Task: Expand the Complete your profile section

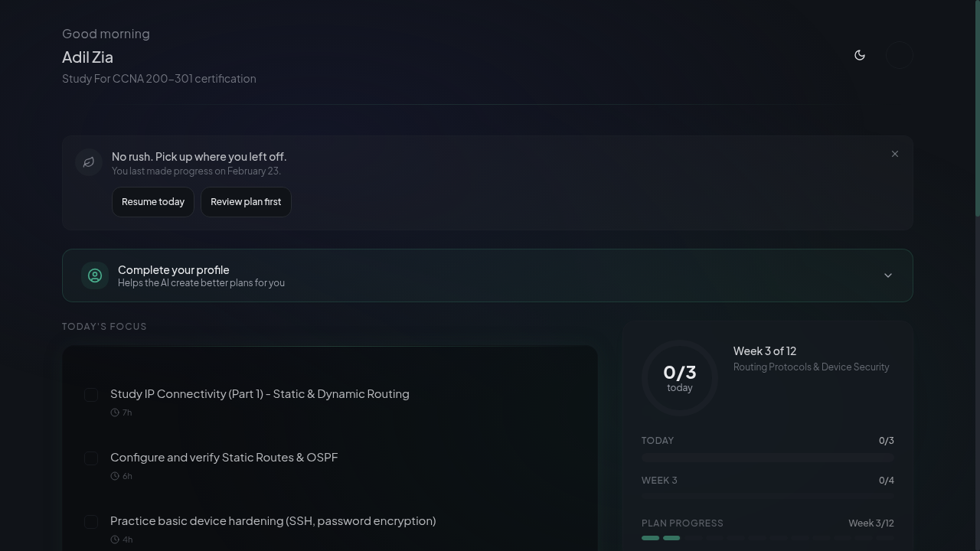Action: 887,275
